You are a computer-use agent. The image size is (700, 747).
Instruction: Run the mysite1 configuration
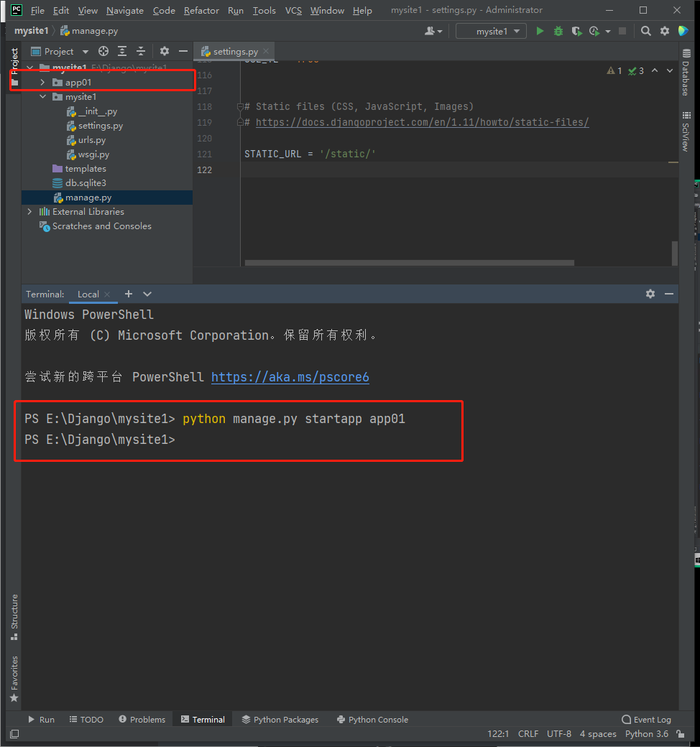540,31
